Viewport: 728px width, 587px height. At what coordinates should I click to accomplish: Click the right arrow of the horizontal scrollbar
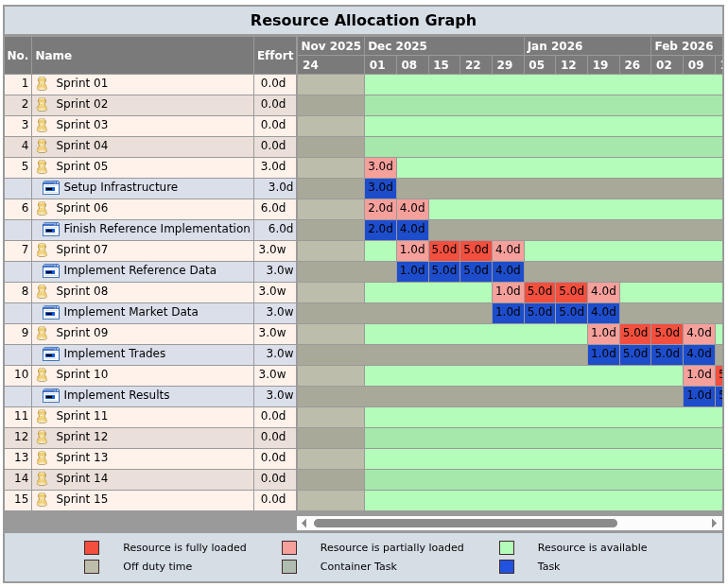click(x=714, y=524)
